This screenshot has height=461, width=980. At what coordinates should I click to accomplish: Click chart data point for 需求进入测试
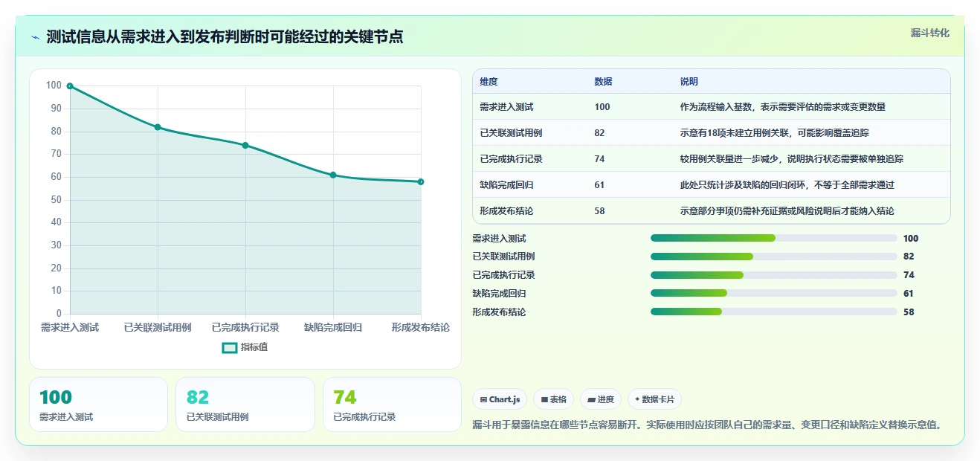pos(70,86)
